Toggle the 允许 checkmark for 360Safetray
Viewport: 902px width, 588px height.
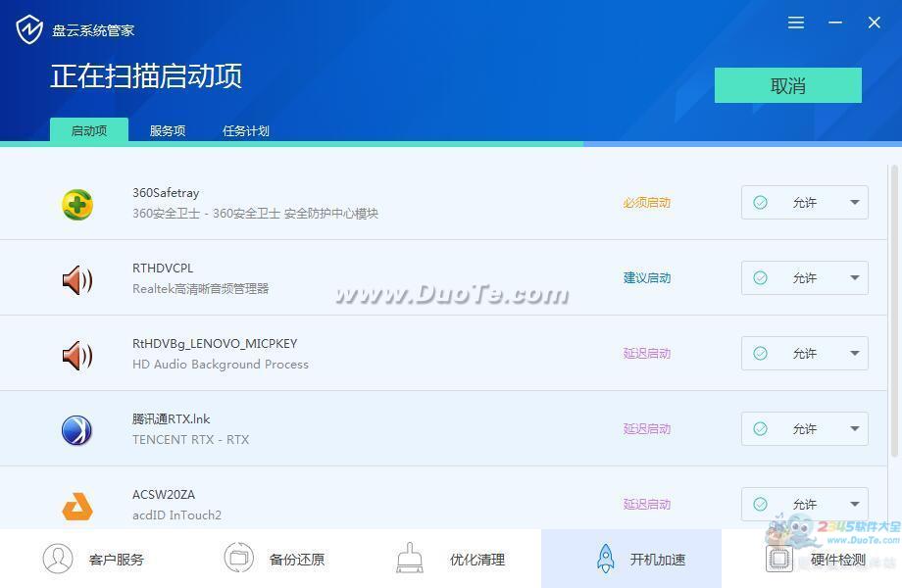pos(760,203)
